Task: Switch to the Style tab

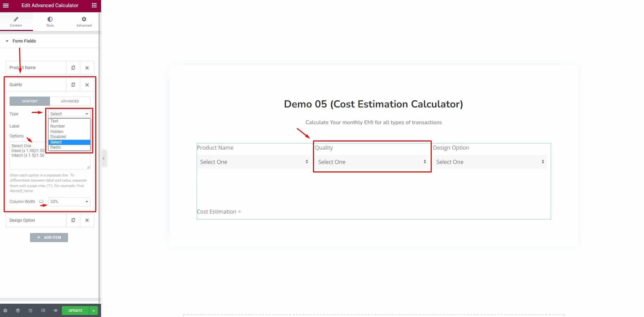Action: pos(50,21)
